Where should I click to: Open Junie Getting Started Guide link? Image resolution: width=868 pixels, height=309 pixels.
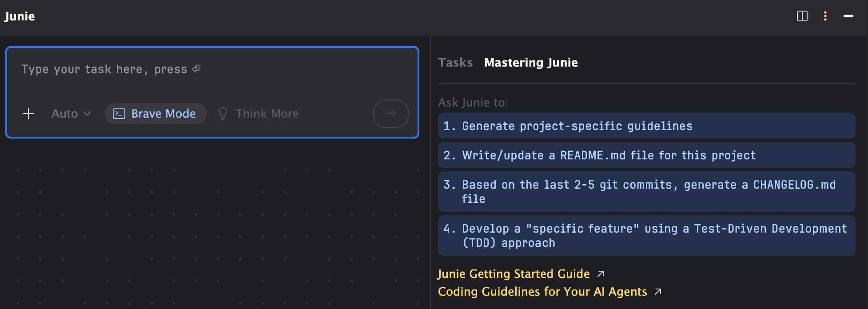click(x=521, y=274)
